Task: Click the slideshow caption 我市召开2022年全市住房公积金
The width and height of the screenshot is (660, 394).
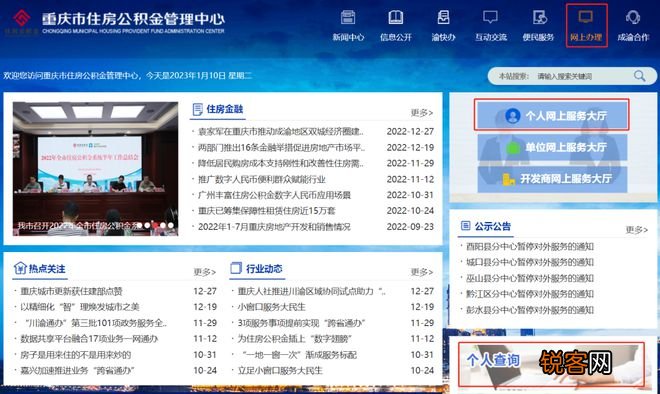Action: 77,226
